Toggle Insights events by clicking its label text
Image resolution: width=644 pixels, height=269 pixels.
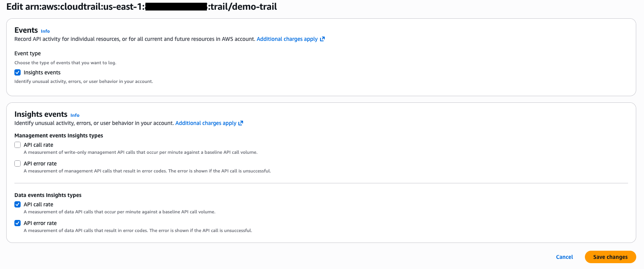point(41,72)
